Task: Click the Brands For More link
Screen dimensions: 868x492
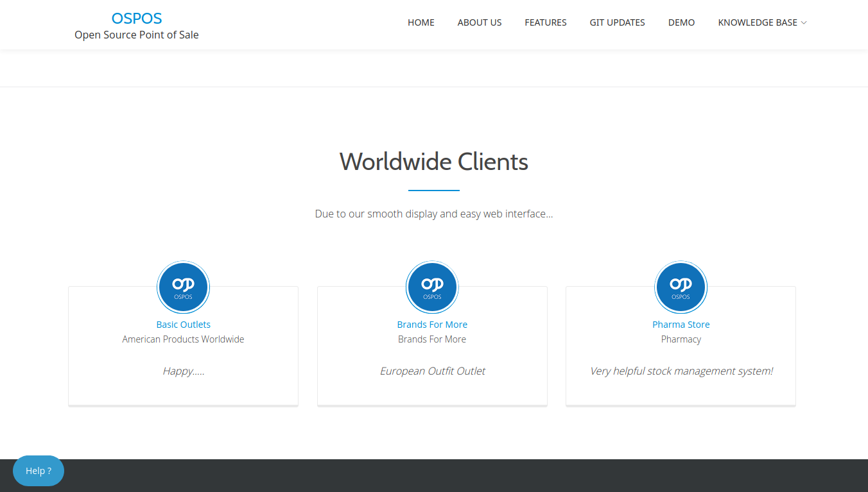Action: [x=431, y=324]
